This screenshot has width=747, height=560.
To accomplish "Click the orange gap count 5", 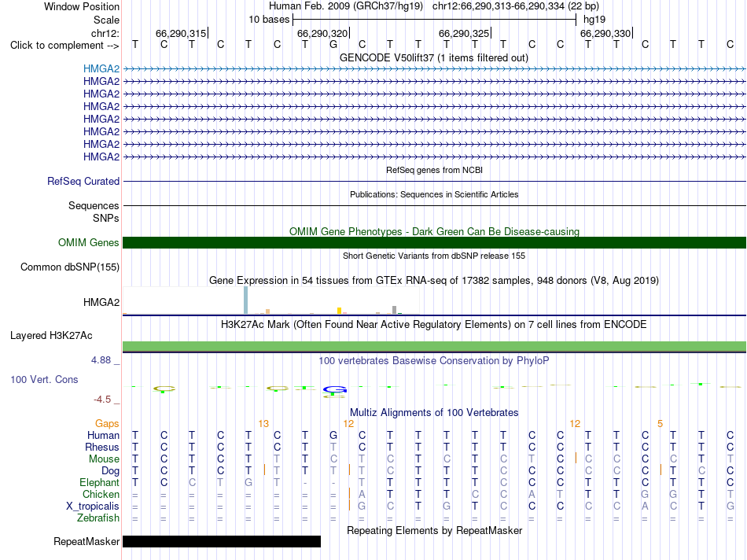I will (x=660, y=424).
